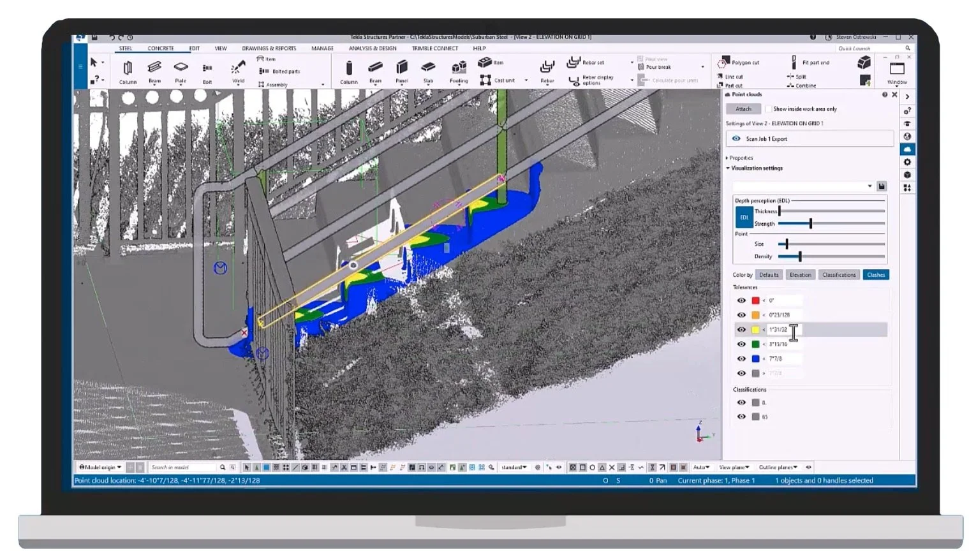Viewport: 969px width, 560px height.
Task: Toggle visibility of Scan Job 1 Export
Action: point(736,138)
